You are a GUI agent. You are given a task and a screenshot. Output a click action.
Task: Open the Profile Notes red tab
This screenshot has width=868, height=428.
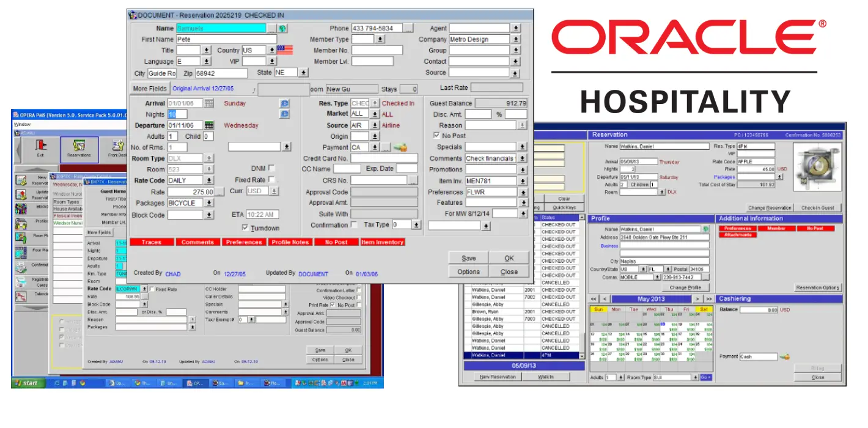click(x=291, y=242)
